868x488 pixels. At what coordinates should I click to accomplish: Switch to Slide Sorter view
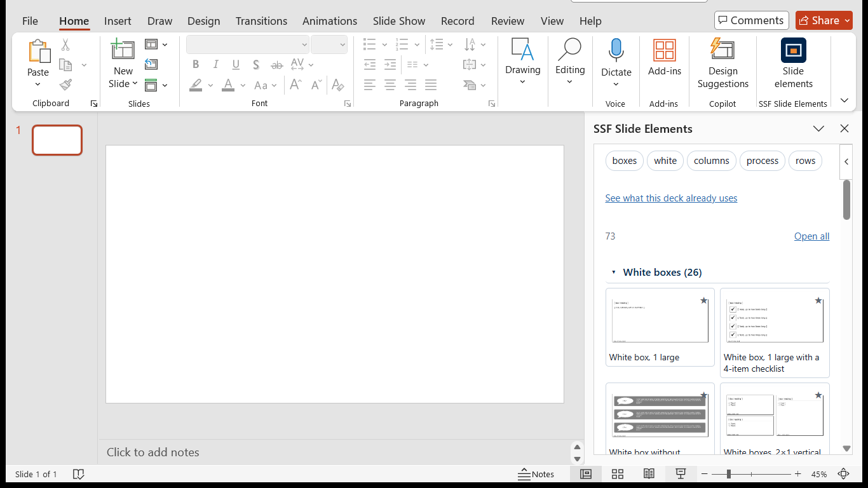pyautogui.click(x=617, y=474)
